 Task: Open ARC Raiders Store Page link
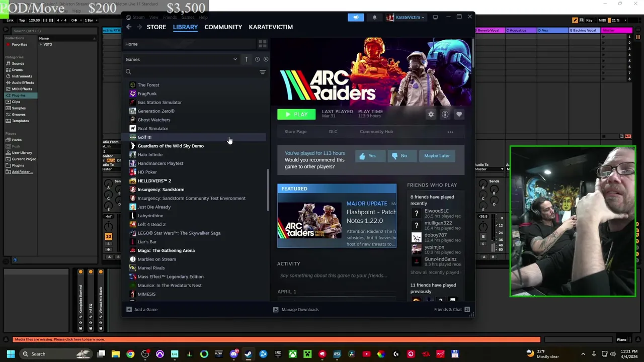(295, 132)
